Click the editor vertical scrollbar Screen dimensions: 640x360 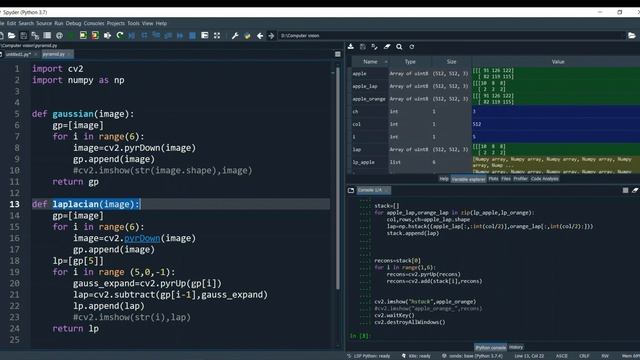338,178
